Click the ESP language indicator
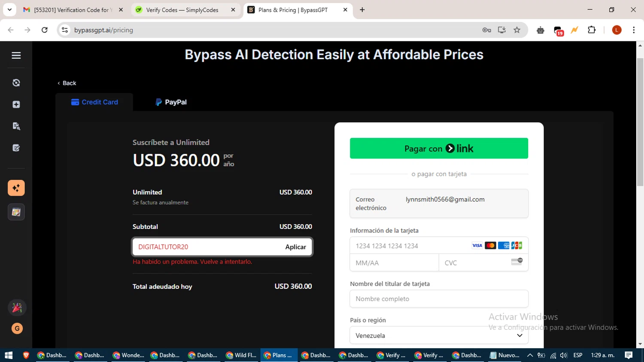 tap(578, 355)
